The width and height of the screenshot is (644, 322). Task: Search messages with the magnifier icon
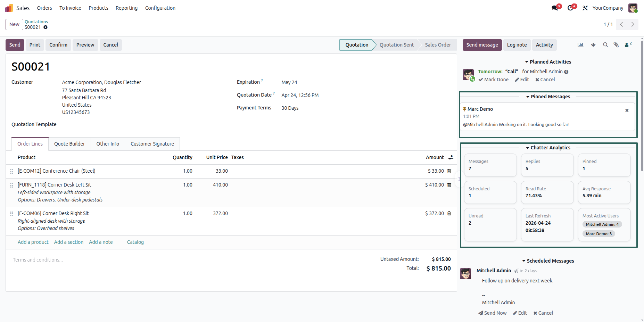point(605,45)
